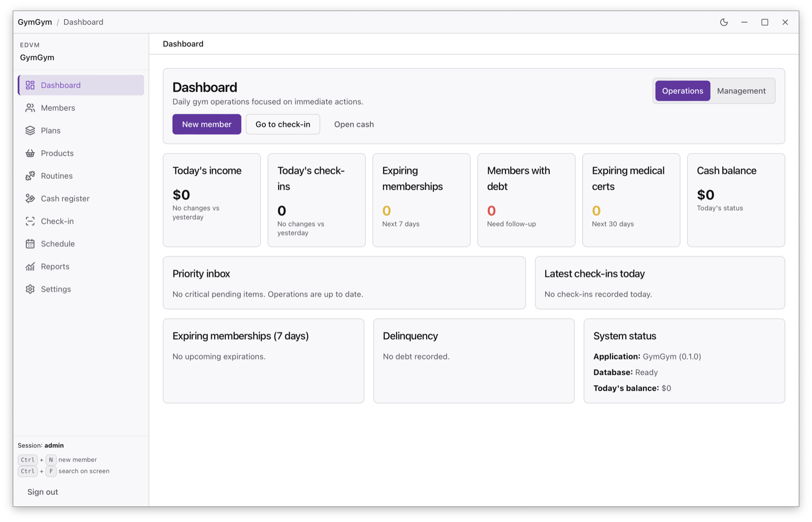Switch to the Management view
The image size is (812, 522).
click(x=741, y=91)
